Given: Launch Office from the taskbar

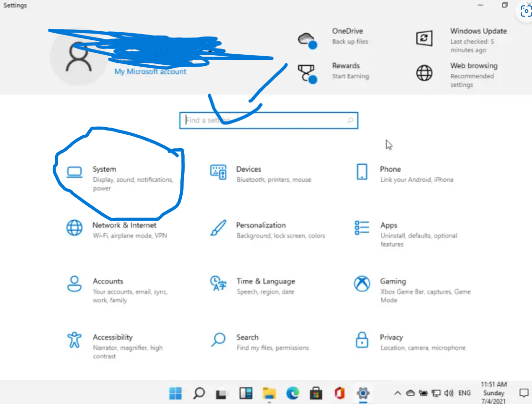Looking at the screenshot, I should 339,393.
